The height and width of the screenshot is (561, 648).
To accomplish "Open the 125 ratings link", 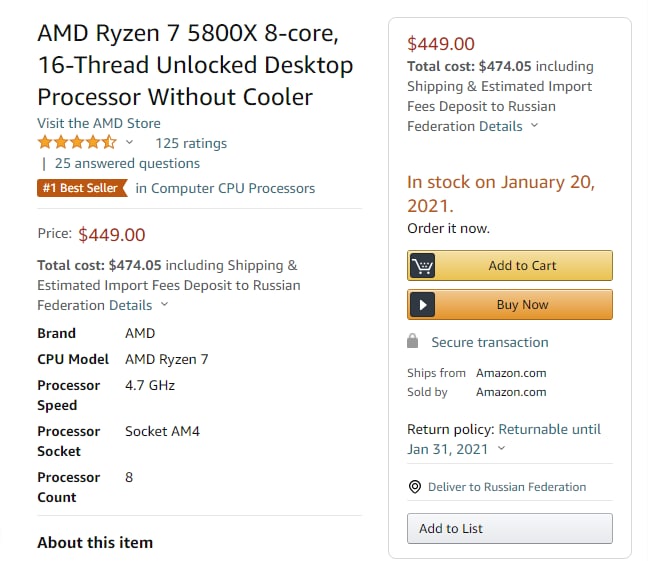I will click(191, 143).
